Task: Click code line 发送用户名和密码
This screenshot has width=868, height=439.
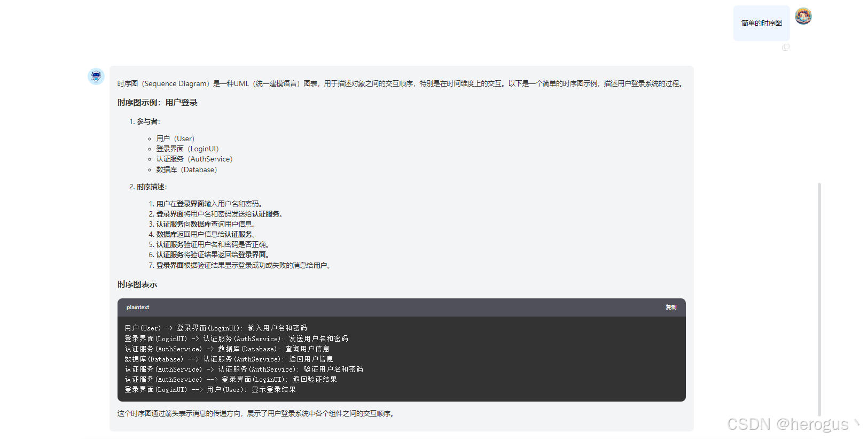Action: [236, 338]
